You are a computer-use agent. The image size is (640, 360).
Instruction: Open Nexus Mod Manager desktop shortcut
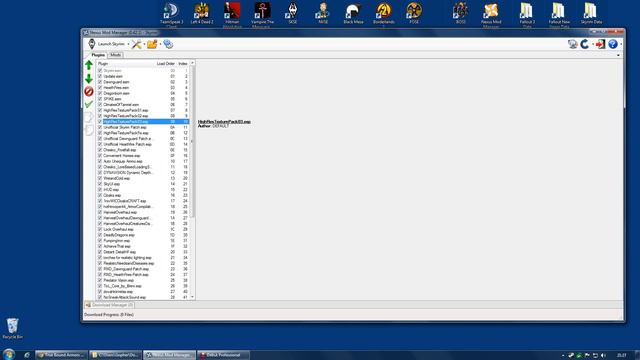coord(491,14)
